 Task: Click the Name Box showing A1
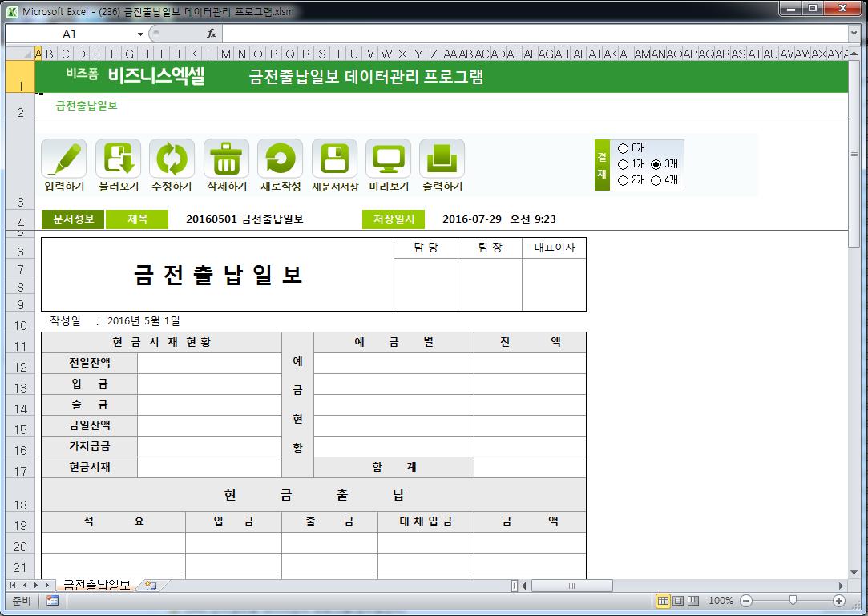70,34
